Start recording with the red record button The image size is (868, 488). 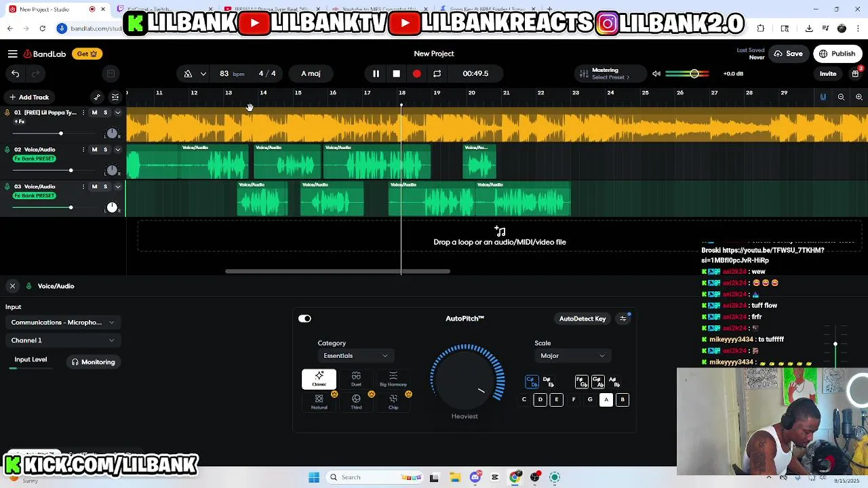[416, 73]
